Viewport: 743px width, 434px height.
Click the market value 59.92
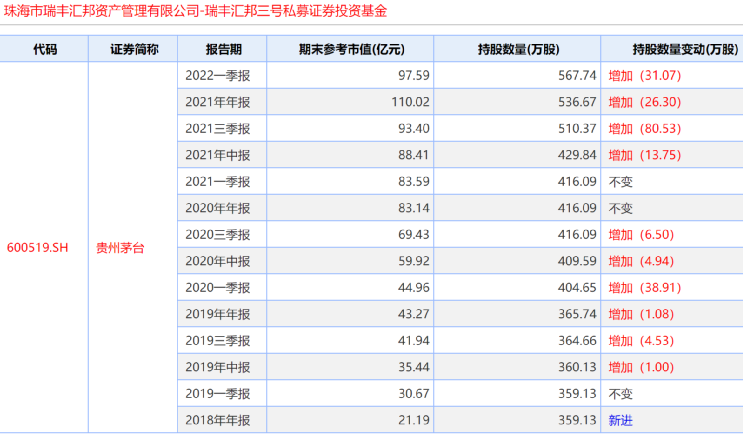coord(414,261)
